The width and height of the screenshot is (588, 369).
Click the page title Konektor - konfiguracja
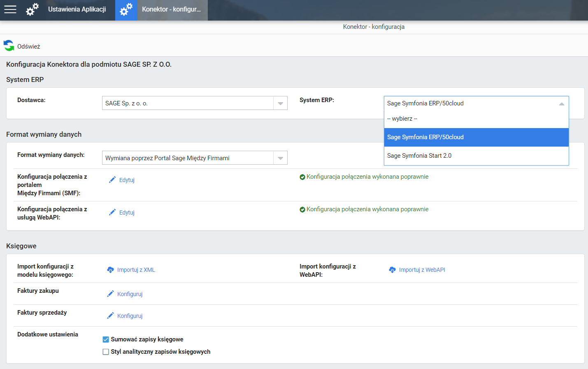tap(374, 27)
